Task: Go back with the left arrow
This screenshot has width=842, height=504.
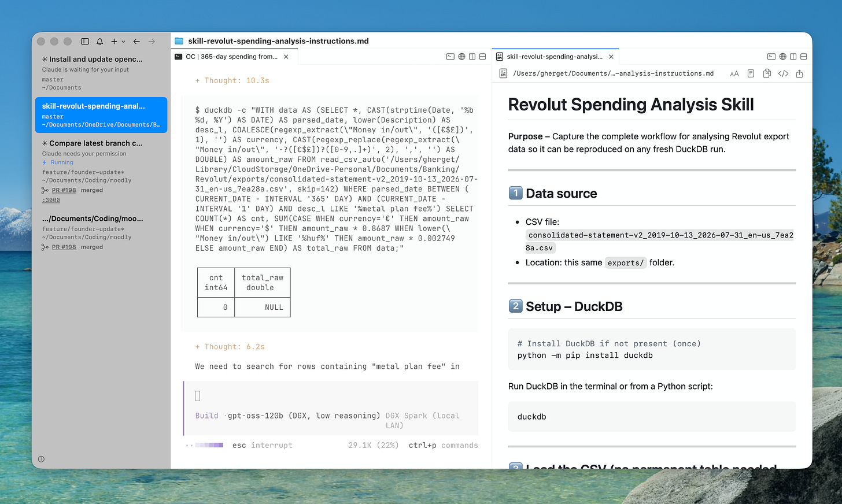Action: tap(136, 42)
